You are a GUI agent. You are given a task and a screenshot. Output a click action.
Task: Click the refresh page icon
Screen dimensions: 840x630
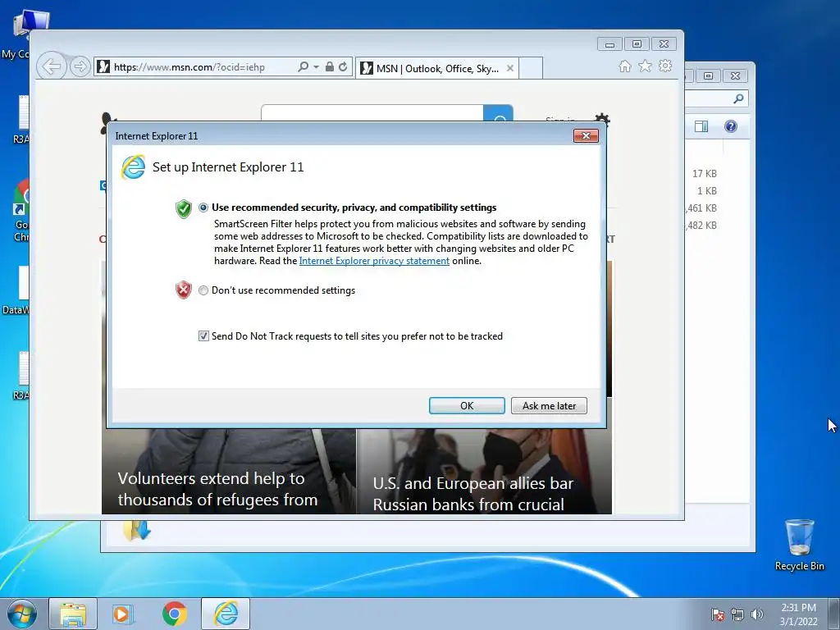pos(343,66)
